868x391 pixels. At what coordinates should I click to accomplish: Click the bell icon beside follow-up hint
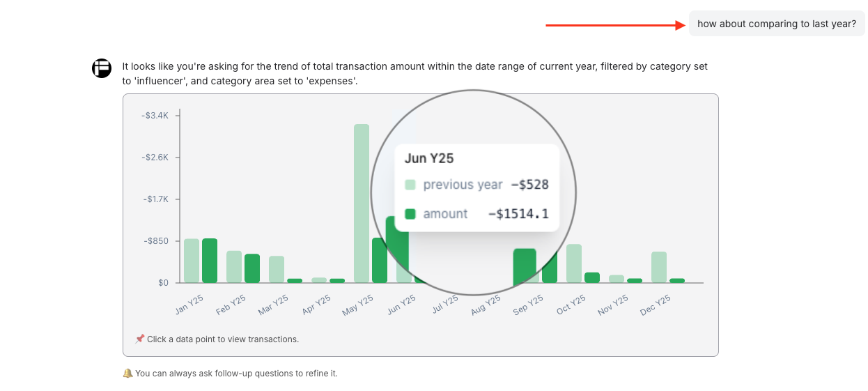tap(127, 374)
